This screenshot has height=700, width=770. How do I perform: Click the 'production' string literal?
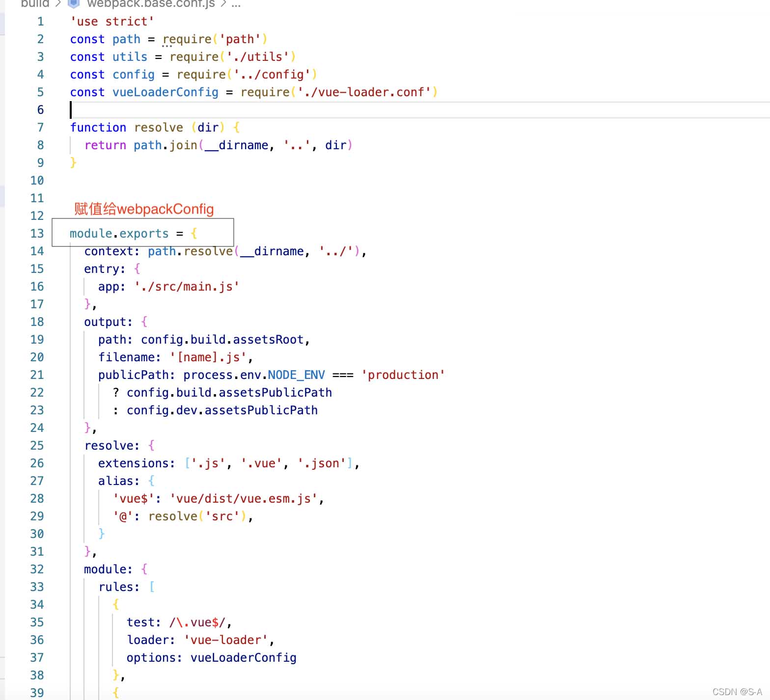pos(403,375)
